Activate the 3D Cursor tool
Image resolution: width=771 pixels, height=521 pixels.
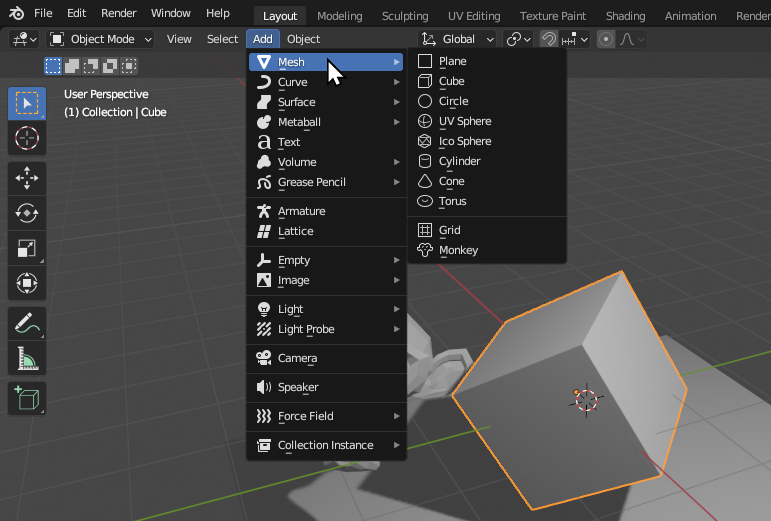pyautogui.click(x=27, y=139)
